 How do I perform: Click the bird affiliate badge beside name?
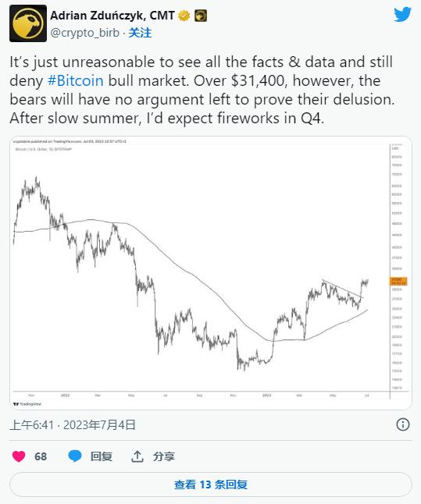[x=201, y=16]
